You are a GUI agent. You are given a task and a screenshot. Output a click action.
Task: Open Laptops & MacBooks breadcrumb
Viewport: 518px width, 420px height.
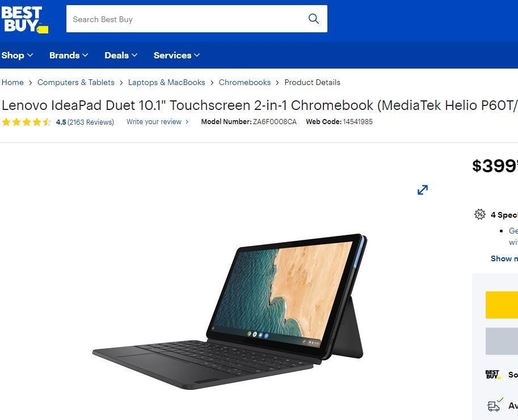pyautogui.click(x=166, y=82)
